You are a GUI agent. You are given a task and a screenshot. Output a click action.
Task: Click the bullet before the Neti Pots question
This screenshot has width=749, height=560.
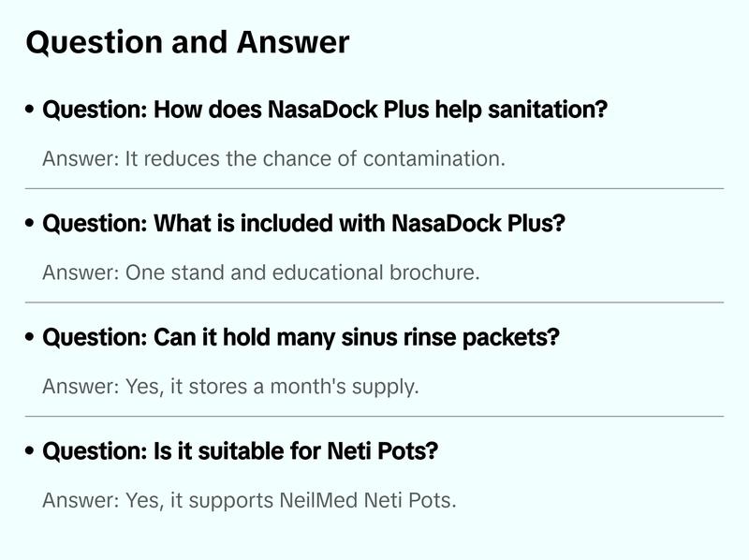31,452
